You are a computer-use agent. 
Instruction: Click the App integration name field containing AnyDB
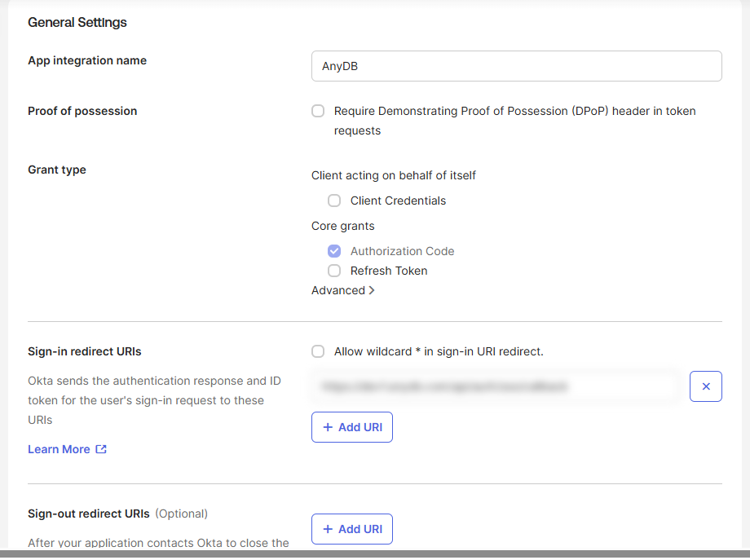[516, 66]
